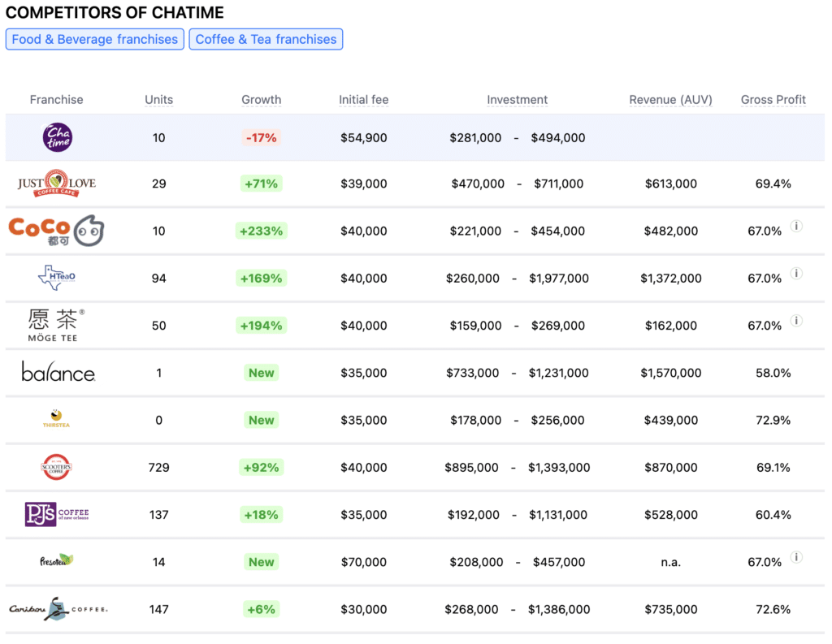Click HTeaO's $1,372,000 revenue value
Viewport: 832px width, 644px height.
pos(670,279)
